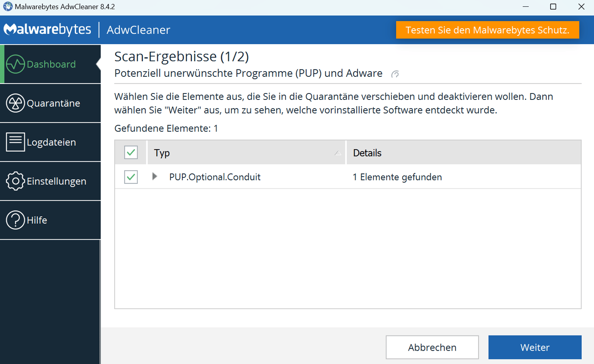Click the sort arrow on the Typ column

(x=337, y=153)
